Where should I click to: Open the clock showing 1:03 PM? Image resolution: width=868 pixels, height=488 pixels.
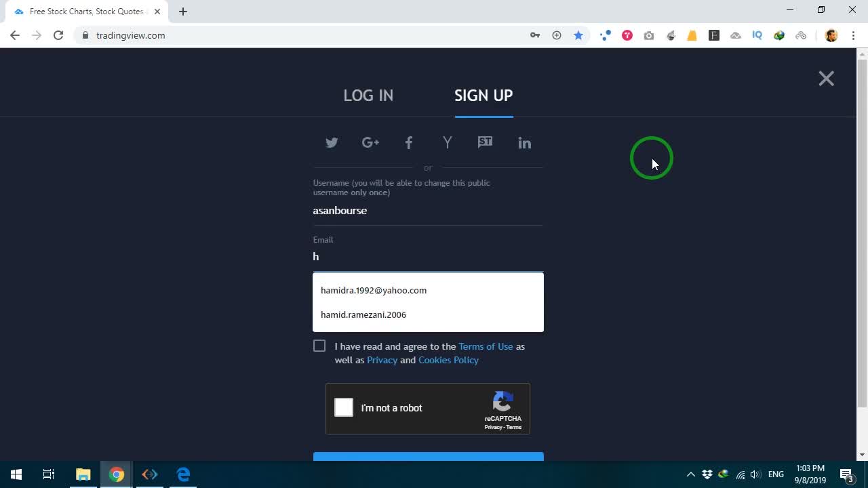click(810, 474)
